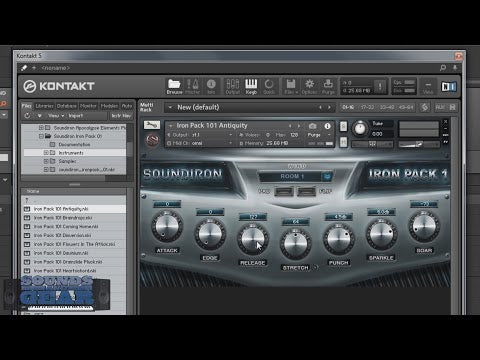Image resolution: width=480 pixels, height=360 pixels.
Task: Toggle the first ROOM switch below ROOM 1
Action: pyautogui.click(x=284, y=191)
